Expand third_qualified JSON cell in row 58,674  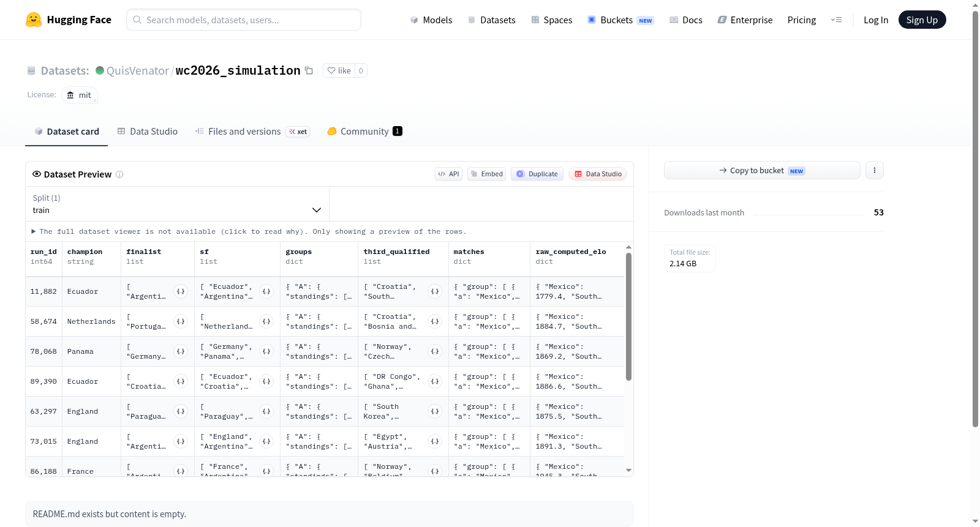[435, 321]
